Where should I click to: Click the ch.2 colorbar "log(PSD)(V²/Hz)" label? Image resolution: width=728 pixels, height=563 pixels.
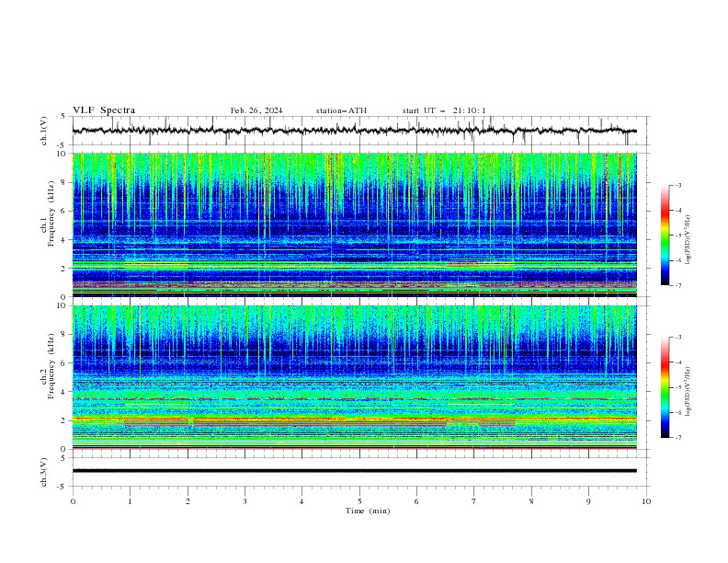(688, 392)
